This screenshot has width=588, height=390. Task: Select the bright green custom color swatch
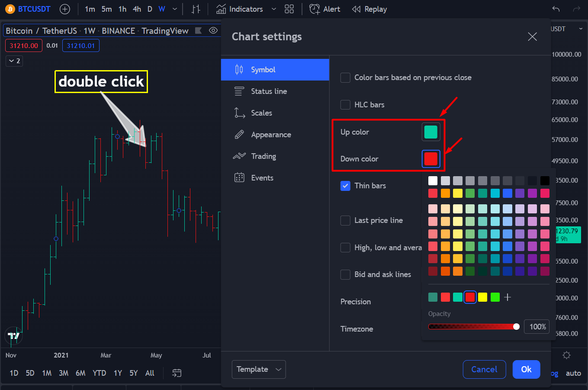pos(495,297)
